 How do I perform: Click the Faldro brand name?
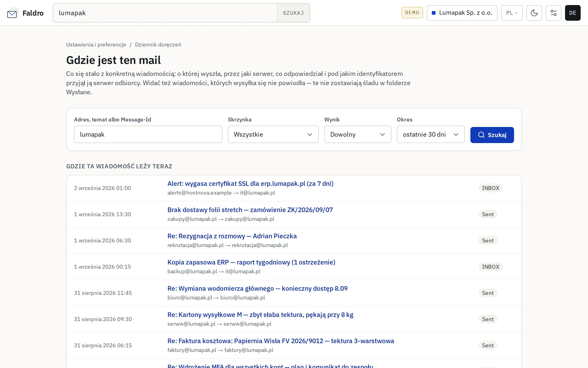(x=33, y=13)
